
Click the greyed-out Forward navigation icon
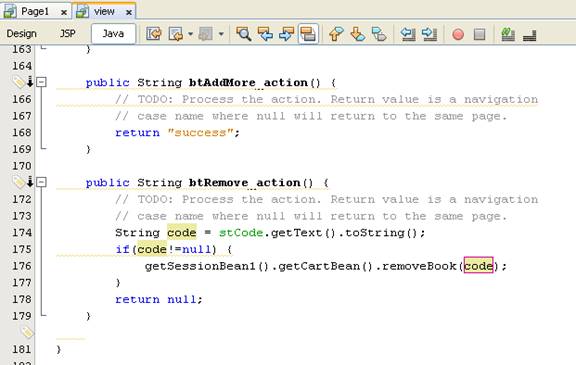click(206, 34)
